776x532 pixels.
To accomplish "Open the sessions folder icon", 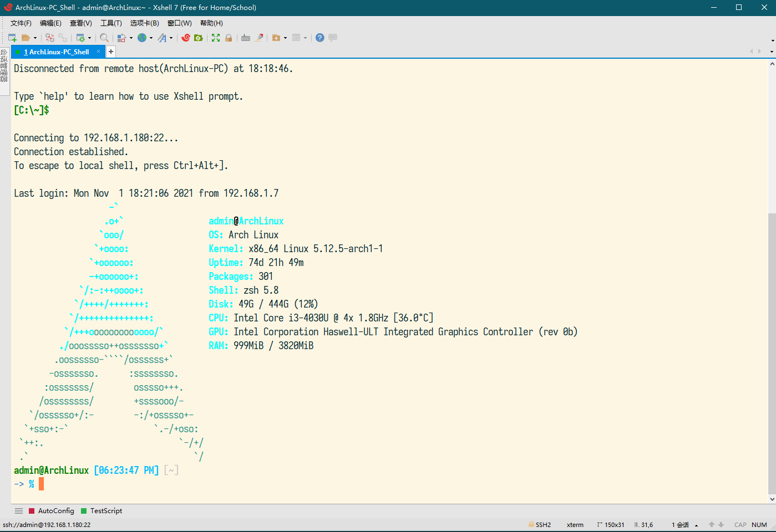I will 26,38.
